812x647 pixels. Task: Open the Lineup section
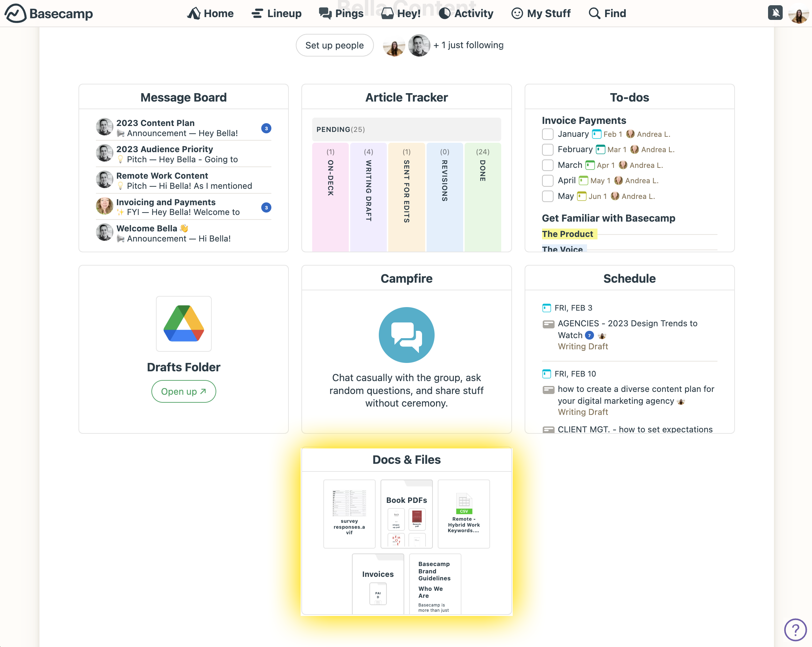(276, 13)
